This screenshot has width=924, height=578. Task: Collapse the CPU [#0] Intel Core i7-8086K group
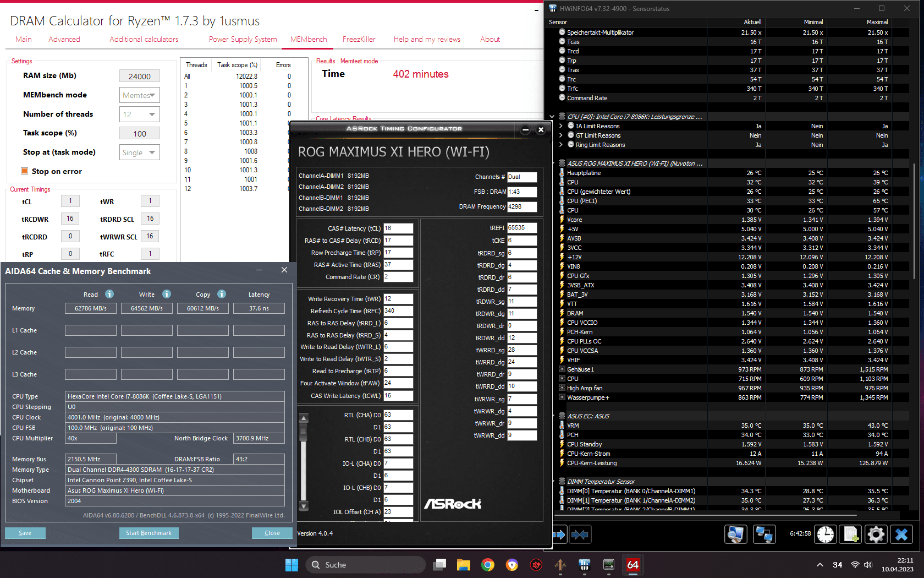552,117
